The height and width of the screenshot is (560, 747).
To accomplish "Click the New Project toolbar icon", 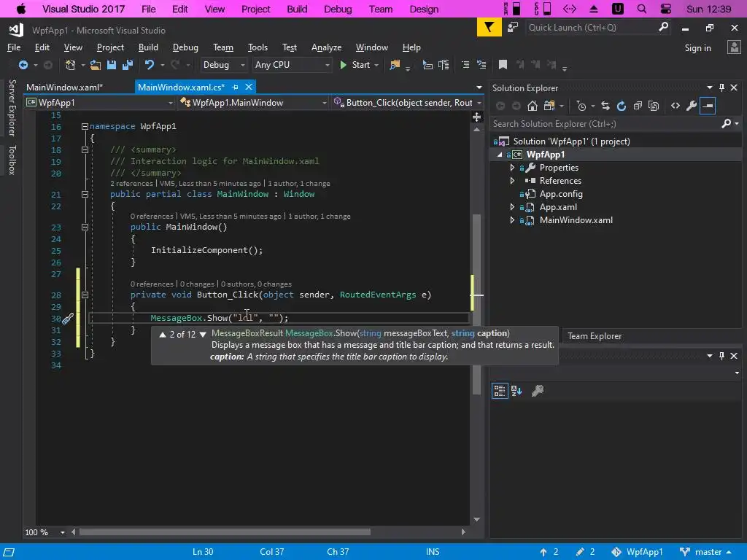I will 70,65.
